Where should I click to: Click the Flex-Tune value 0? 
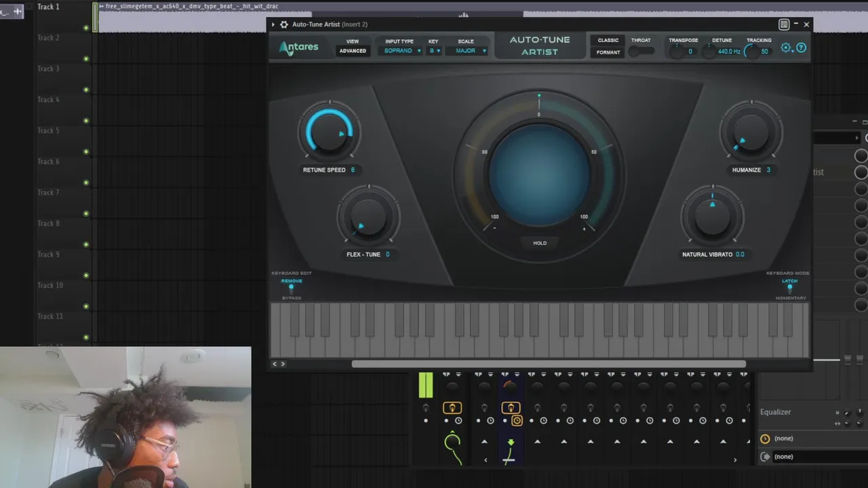[388, 254]
